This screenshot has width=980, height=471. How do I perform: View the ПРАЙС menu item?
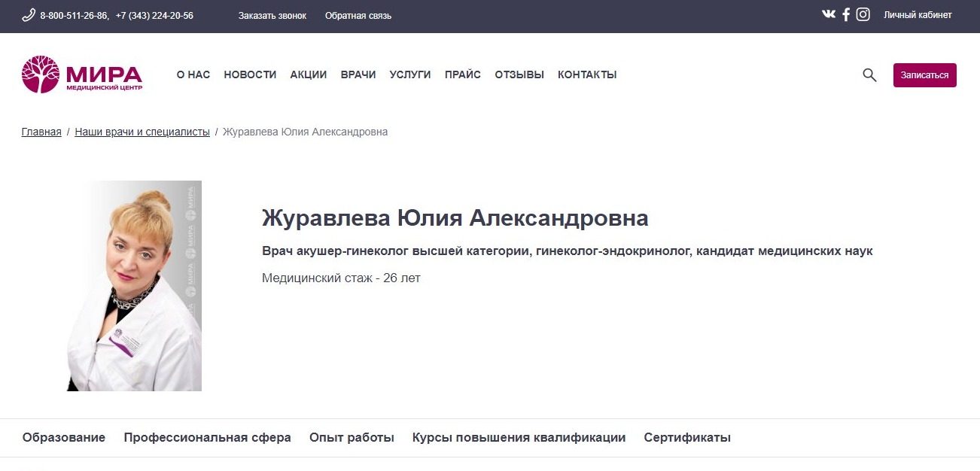[x=463, y=74]
